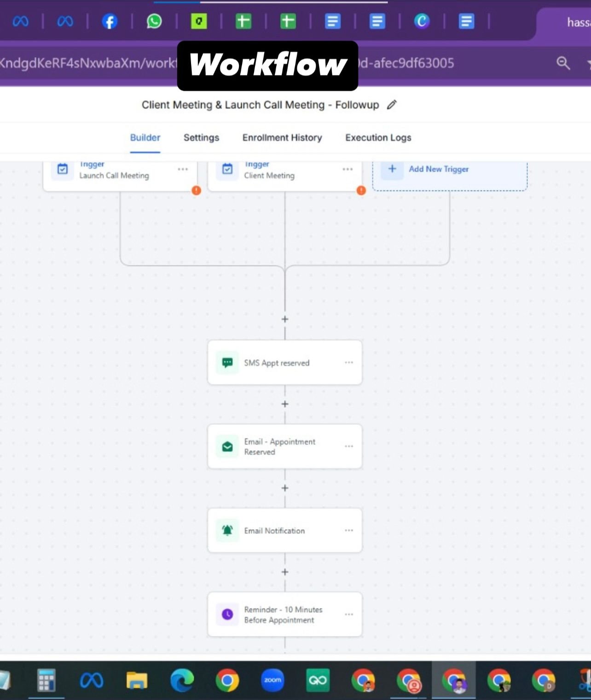The image size is (591, 700).
Task: Click the orange warning badge on Client Meeting
Action: [361, 190]
